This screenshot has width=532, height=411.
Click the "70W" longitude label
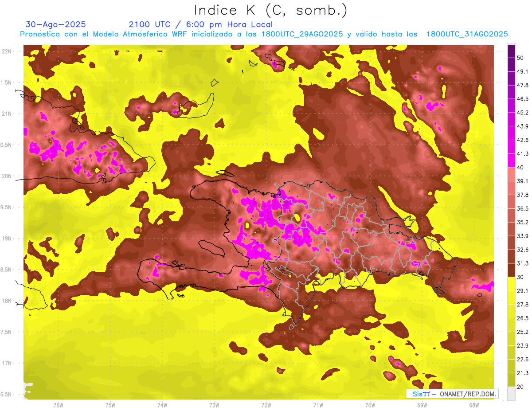pyautogui.click(x=370, y=405)
